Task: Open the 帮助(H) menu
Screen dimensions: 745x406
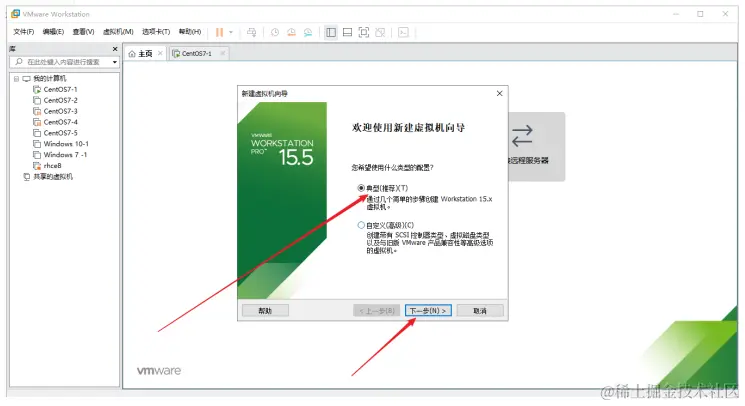Action: pos(190,32)
